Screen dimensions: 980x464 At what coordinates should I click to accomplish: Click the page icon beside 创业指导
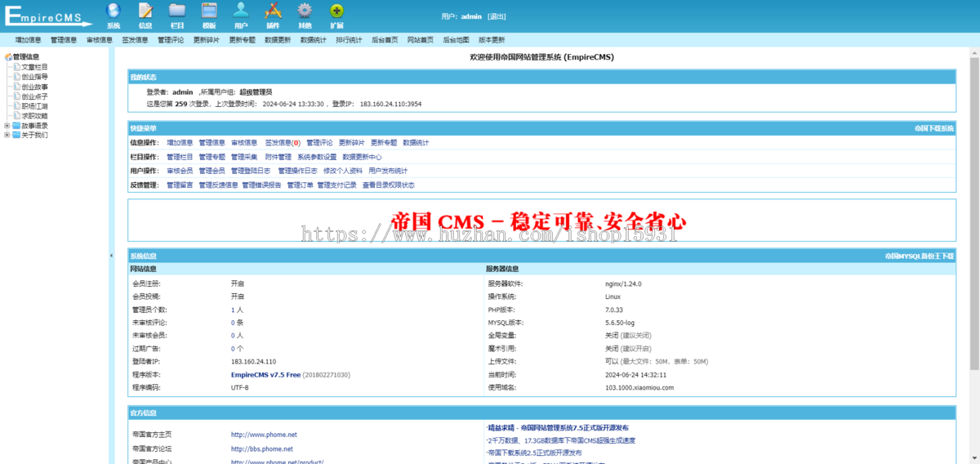click(x=16, y=77)
